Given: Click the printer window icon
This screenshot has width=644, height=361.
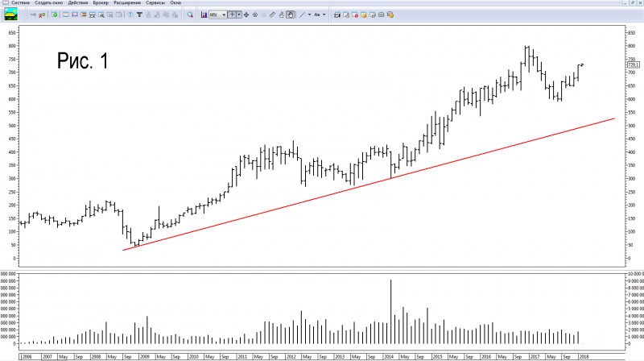Looking at the screenshot, I should tap(373, 15).
